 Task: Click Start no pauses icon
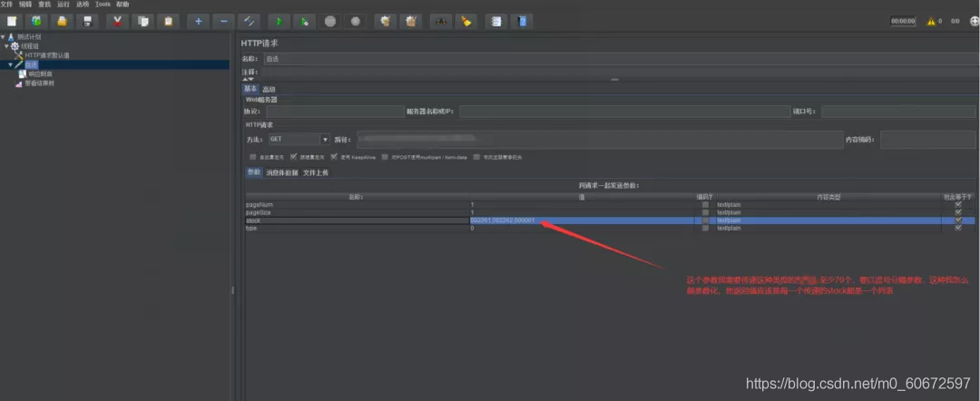coord(304,21)
